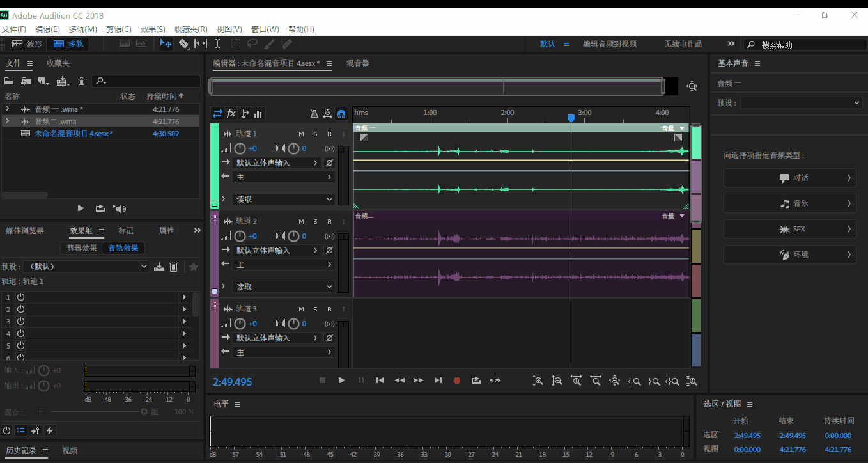Switch to Waveform (波形) view
Viewport: 868px width, 463px height.
27,44
